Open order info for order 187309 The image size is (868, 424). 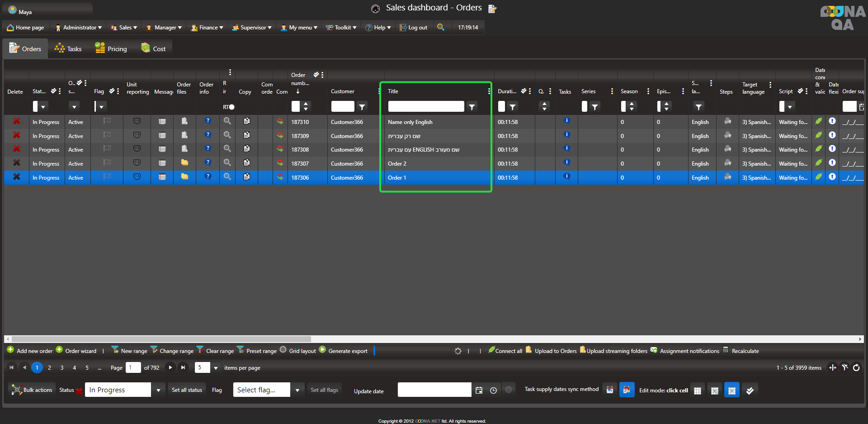point(208,135)
